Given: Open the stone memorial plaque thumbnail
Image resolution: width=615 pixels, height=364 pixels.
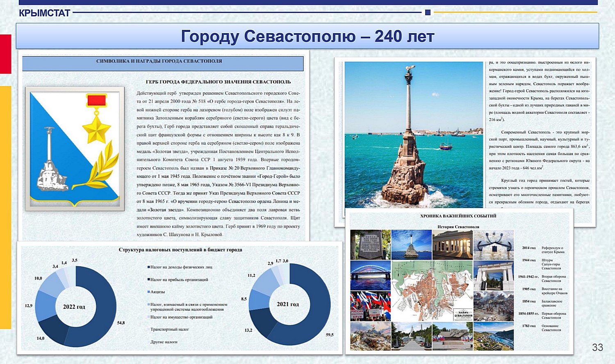Looking at the screenshot, I should point(370,245).
